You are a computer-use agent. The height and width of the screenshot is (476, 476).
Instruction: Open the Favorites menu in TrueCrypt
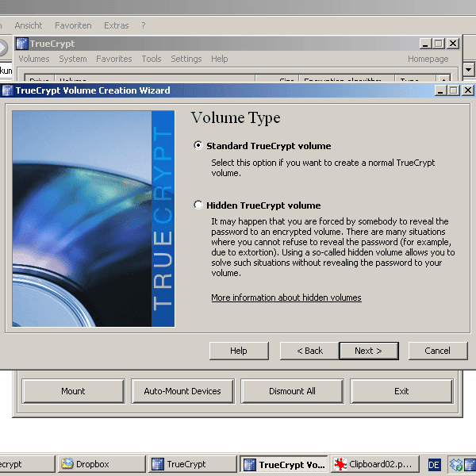click(x=114, y=59)
